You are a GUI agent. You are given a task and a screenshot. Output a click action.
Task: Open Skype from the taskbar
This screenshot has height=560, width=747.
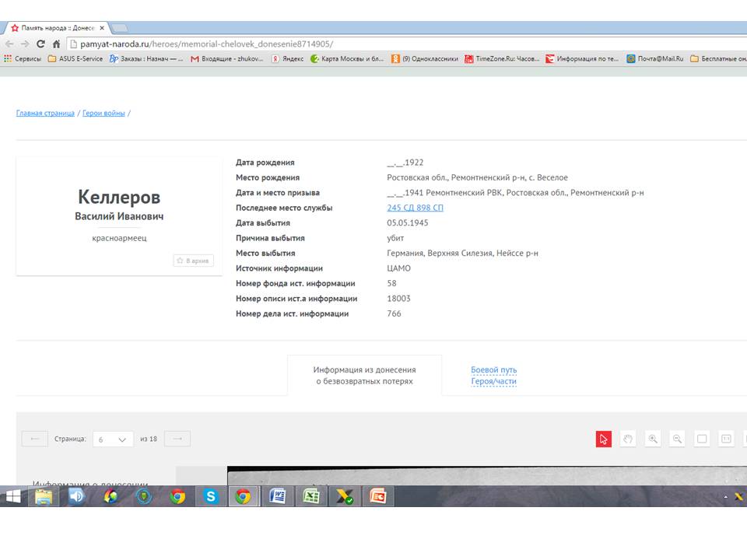click(210, 496)
